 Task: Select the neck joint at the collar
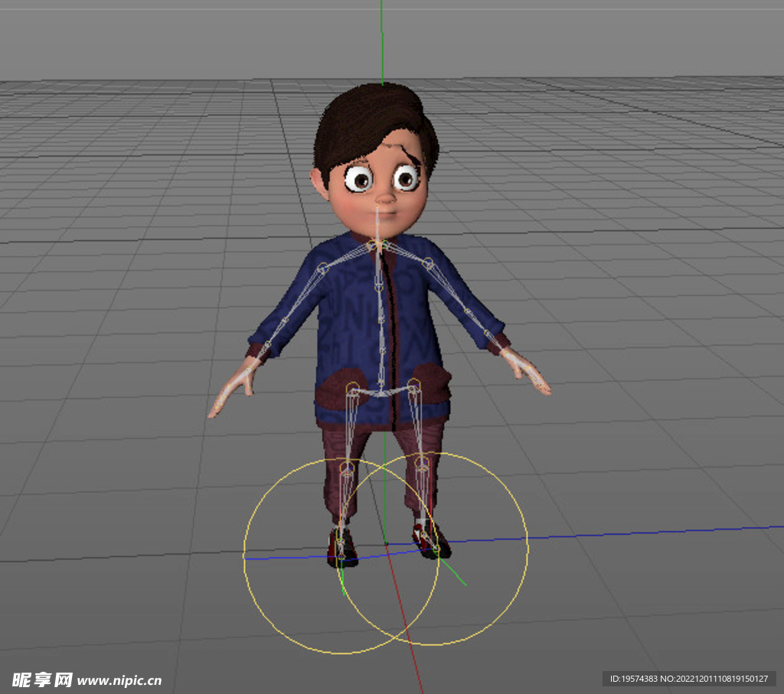[377, 245]
